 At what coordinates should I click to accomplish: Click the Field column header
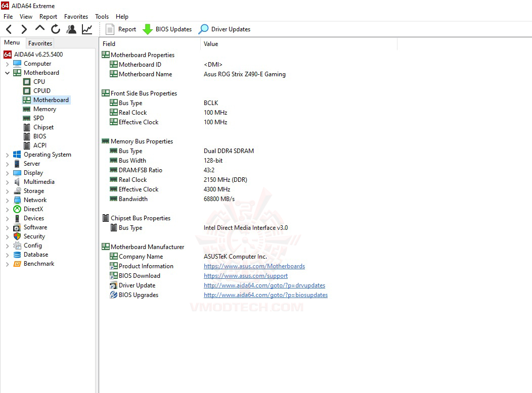150,44
